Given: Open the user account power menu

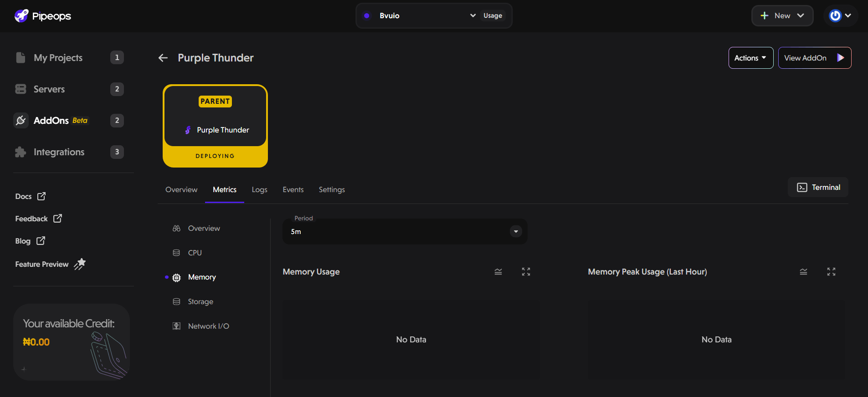Looking at the screenshot, I should click(841, 15).
